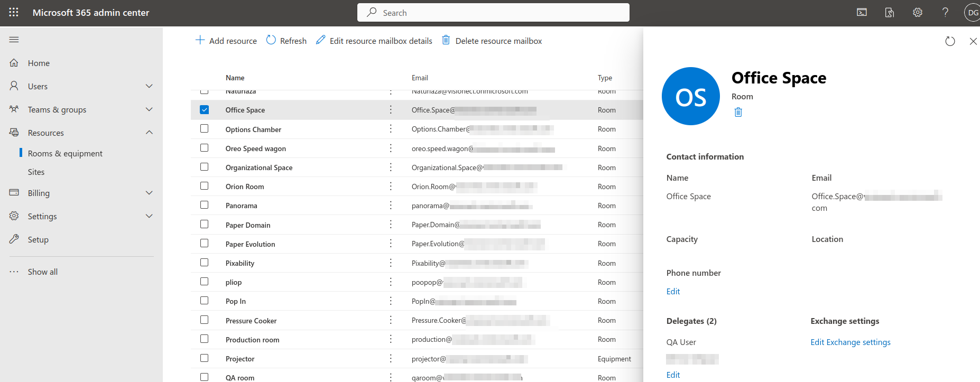The image size is (980, 382).
Task: Select the pliop row name
Action: (234, 282)
